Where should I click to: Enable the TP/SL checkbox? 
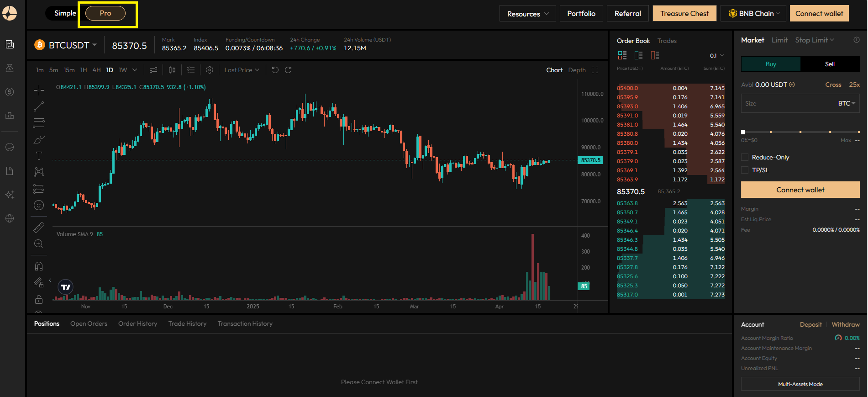click(745, 170)
